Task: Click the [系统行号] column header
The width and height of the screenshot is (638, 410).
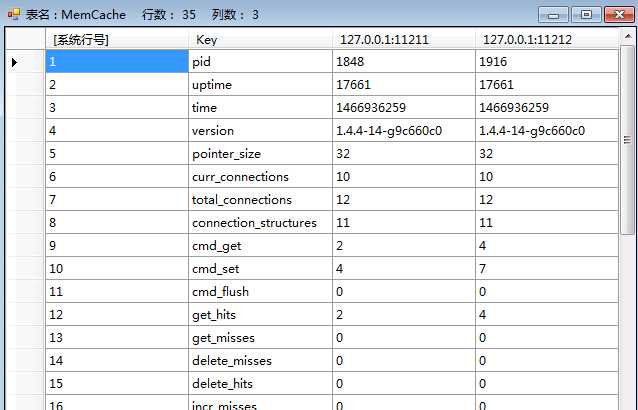Action: 117,39
